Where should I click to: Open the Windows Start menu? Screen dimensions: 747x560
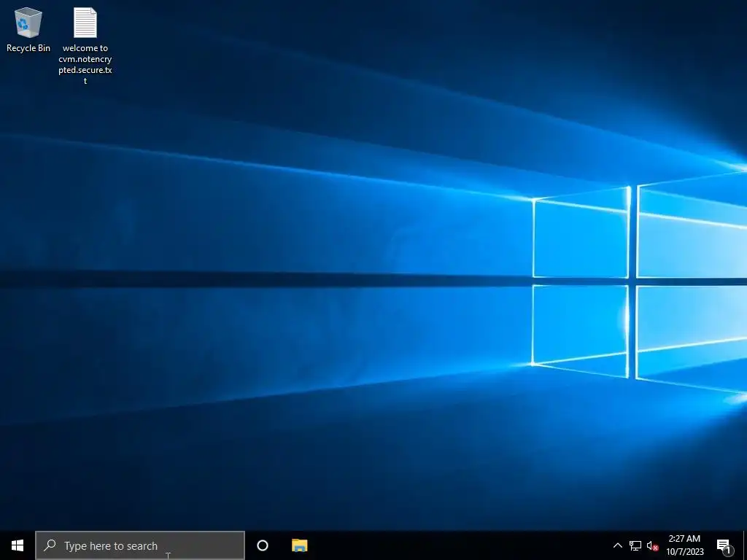click(x=18, y=545)
